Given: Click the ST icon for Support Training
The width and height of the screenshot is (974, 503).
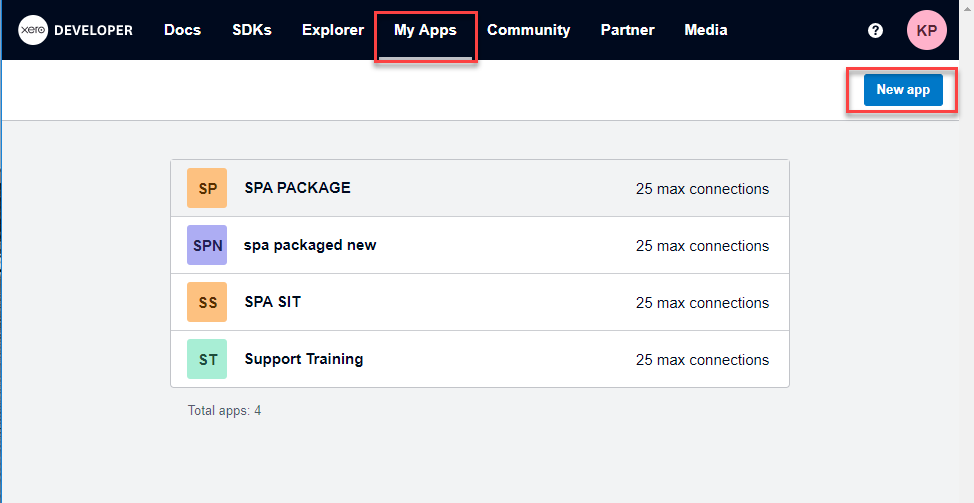Looking at the screenshot, I should point(207,359).
